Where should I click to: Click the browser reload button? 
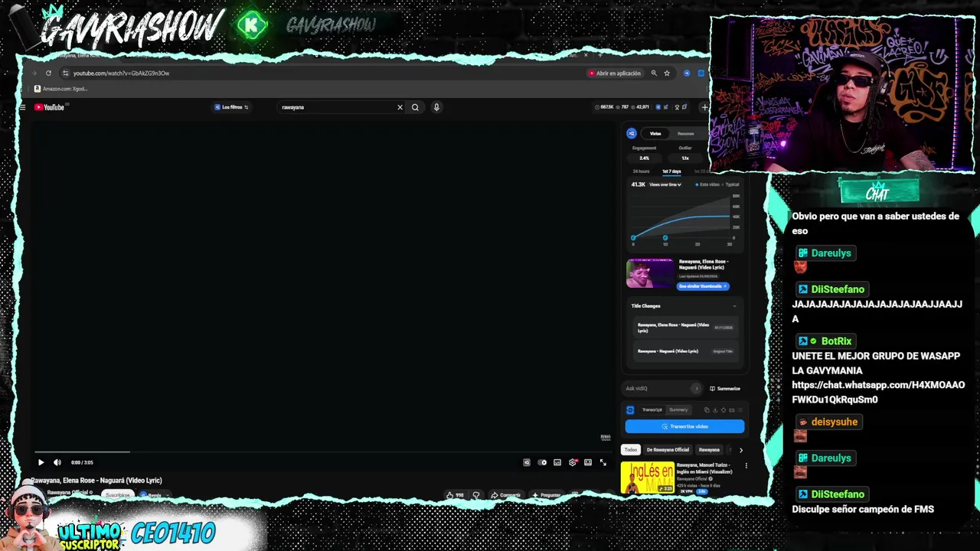click(48, 73)
